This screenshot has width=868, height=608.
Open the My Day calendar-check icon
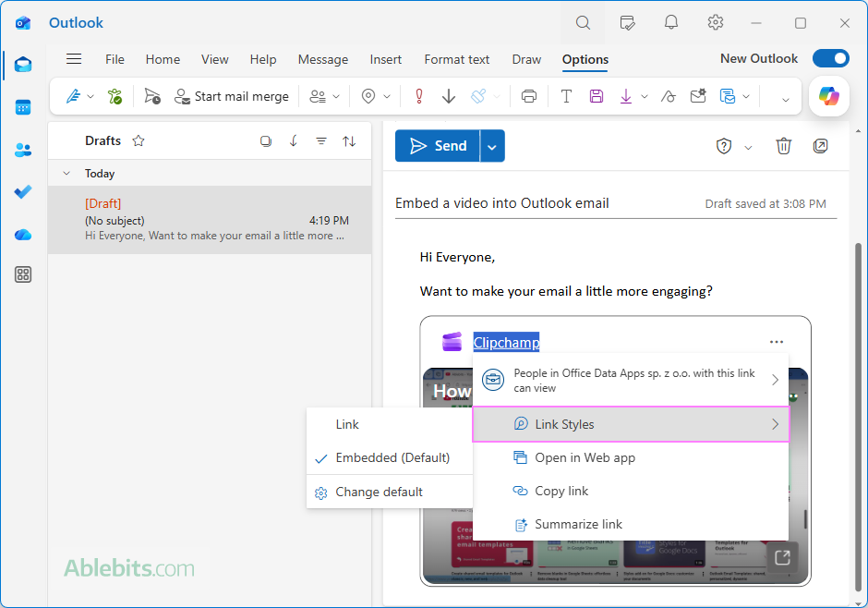tap(627, 23)
